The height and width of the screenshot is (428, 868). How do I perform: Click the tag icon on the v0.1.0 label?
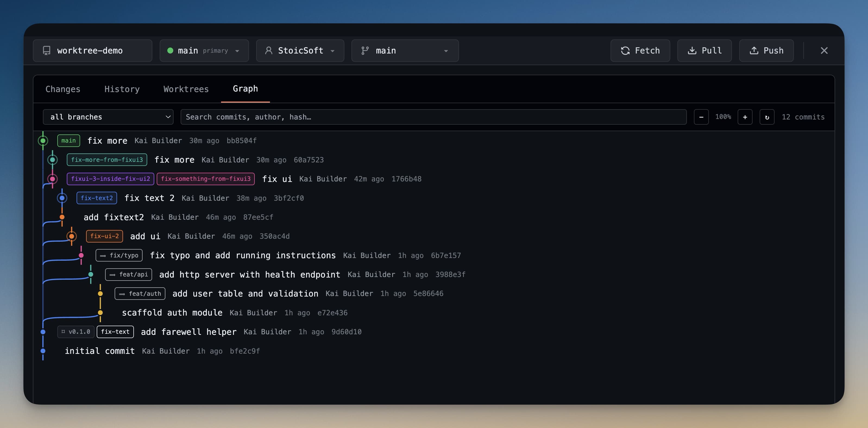pos(63,332)
